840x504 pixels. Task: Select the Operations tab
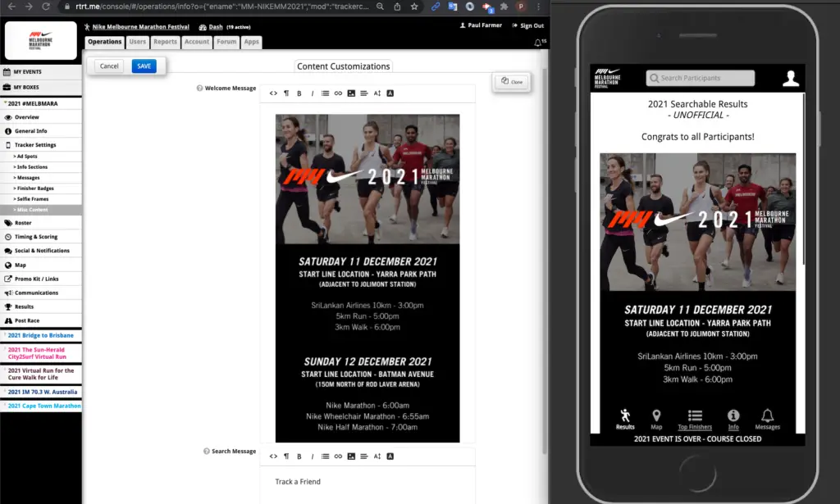coord(104,42)
